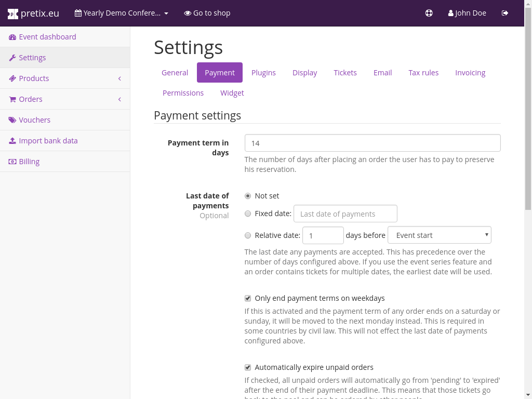
Task: Switch to the Invoicing tab
Action: pos(470,73)
